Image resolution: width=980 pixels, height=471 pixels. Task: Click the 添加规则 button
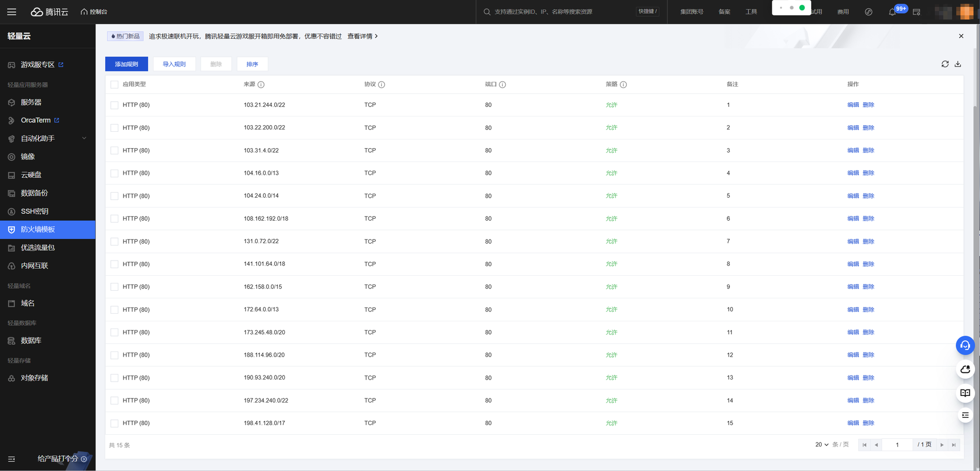point(126,64)
